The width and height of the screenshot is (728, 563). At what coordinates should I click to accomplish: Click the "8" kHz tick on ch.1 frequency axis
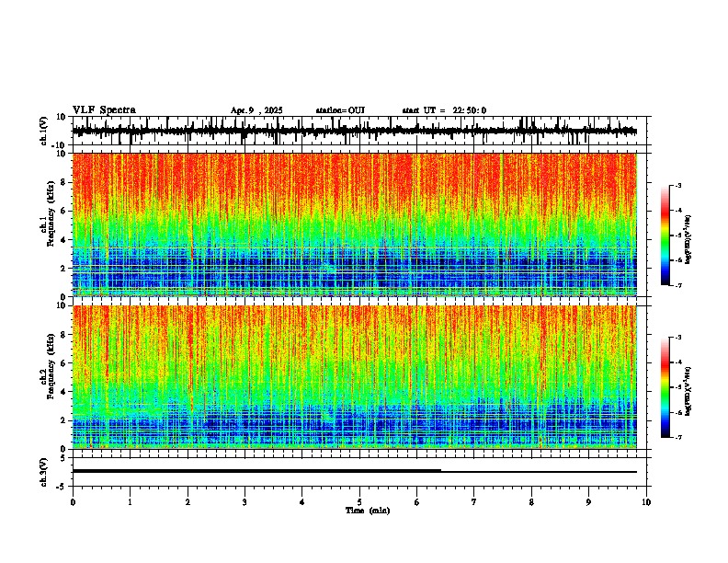(x=64, y=182)
